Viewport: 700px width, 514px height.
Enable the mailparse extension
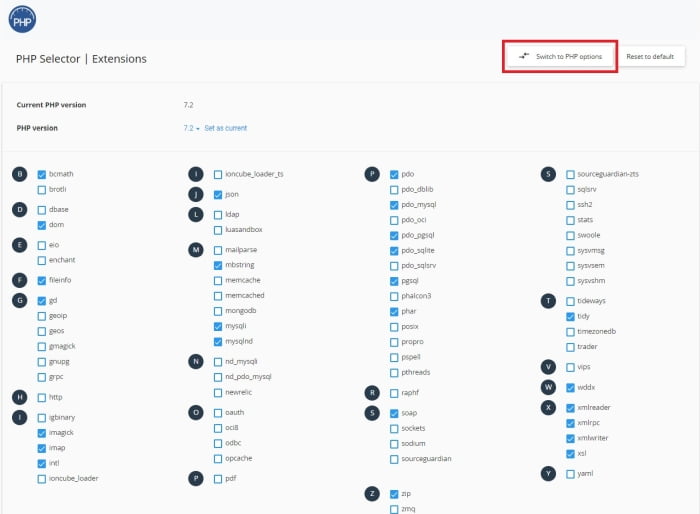click(218, 250)
